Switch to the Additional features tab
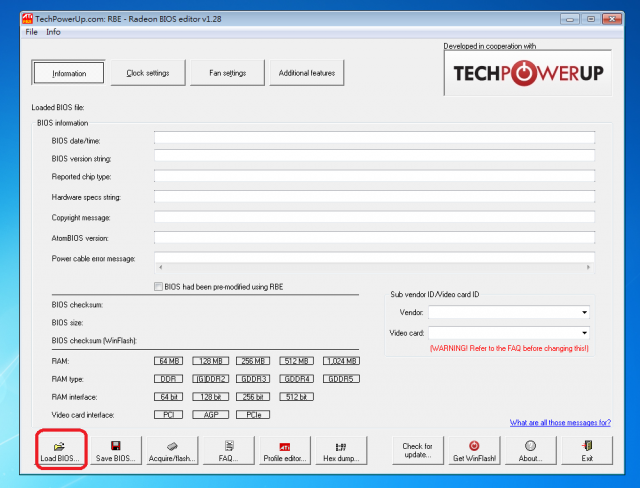The width and height of the screenshot is (640, 488). click(x=307, y=73)
